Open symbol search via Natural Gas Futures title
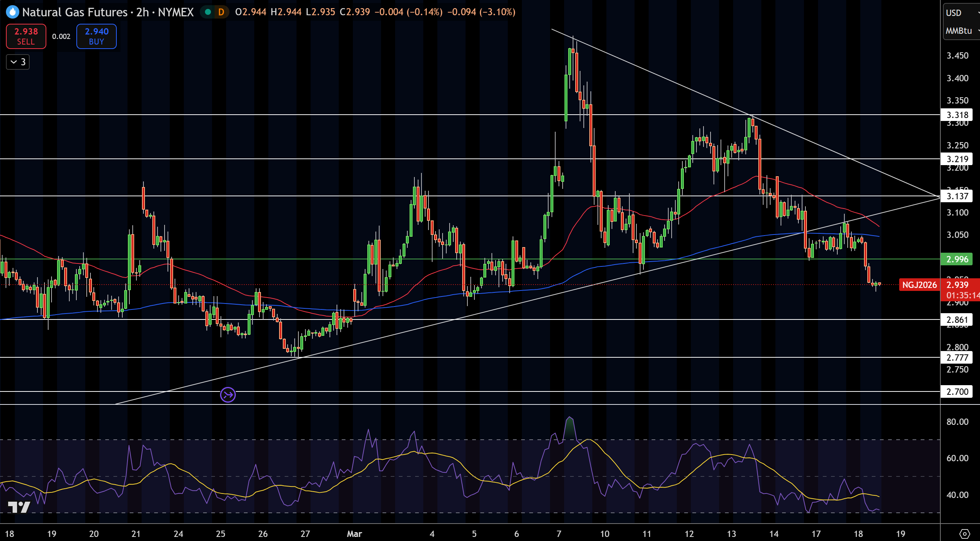This screenshot has width=980, height=541. pos(75,12)
